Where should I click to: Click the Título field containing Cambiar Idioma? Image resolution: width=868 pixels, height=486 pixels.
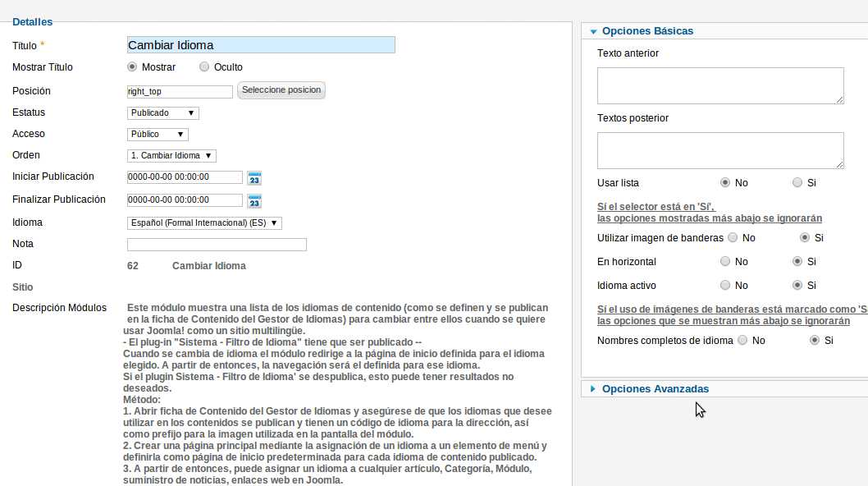(261, 45)
